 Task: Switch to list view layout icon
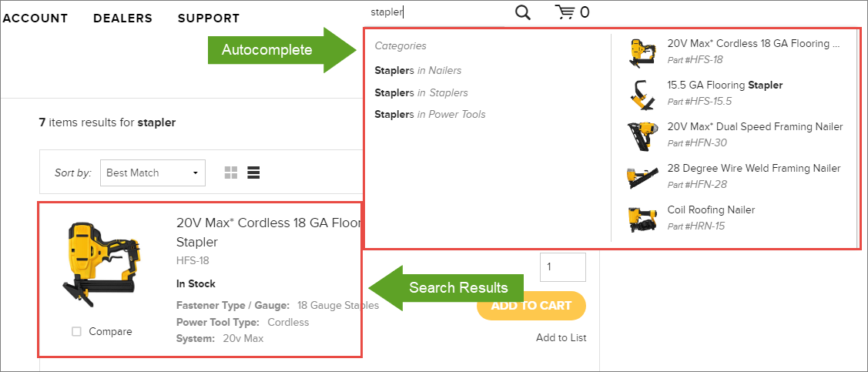pos(253,173)
